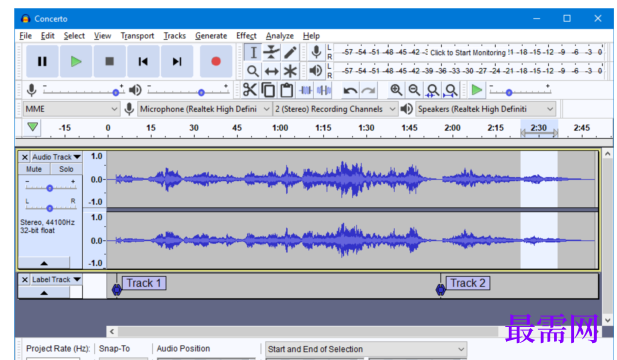This screenshot has height=360, width=617.
Task: Copy the selection with the Copy icon
Action: 268,90
